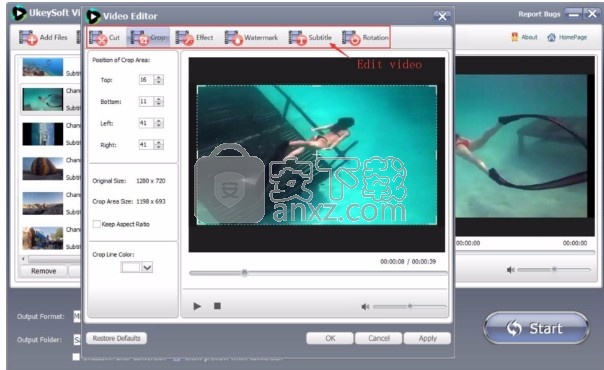Increase the Top crop value with spinner
The width and height of the screenshot is (604, 370).
pos(159,77)
